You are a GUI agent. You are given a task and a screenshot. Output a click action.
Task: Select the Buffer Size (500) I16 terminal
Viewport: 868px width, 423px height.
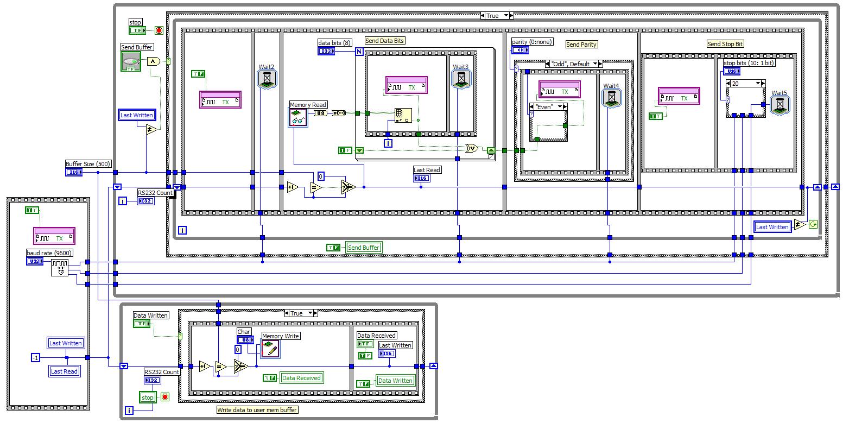coord(74,172)
